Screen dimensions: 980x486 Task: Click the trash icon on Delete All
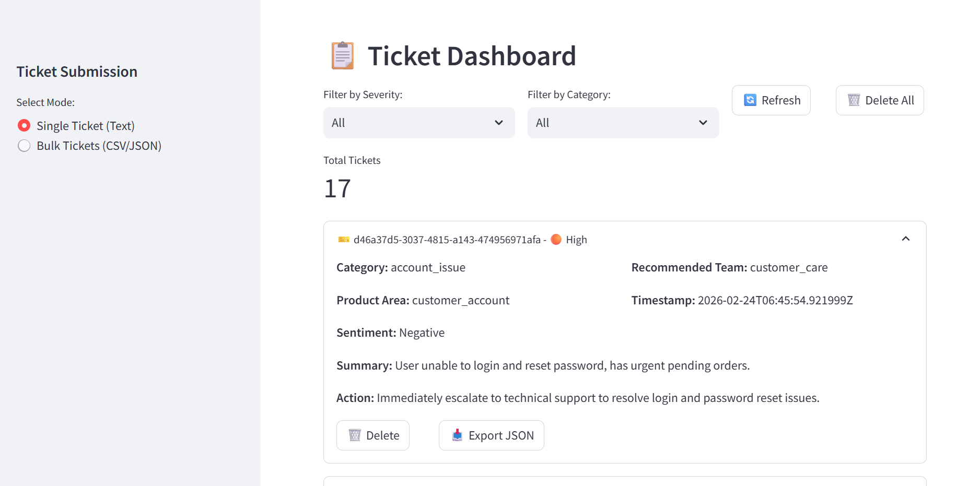pyautogui.click(x=854, y=100)
